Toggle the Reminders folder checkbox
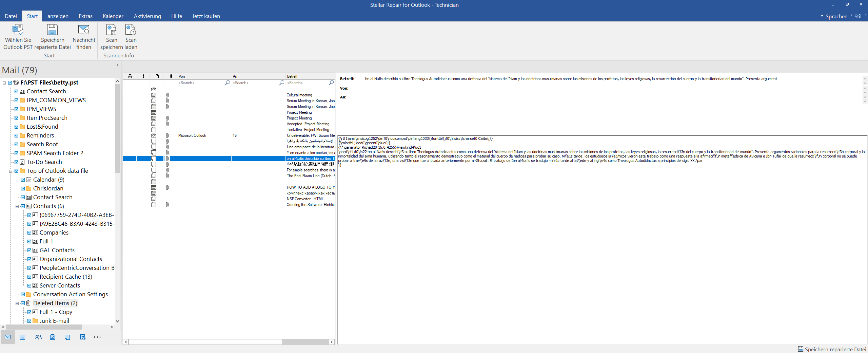868x353 pixels. 16,135
